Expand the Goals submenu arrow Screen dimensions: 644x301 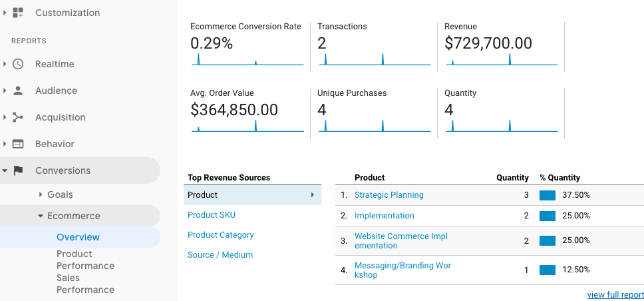click(41, 194)
